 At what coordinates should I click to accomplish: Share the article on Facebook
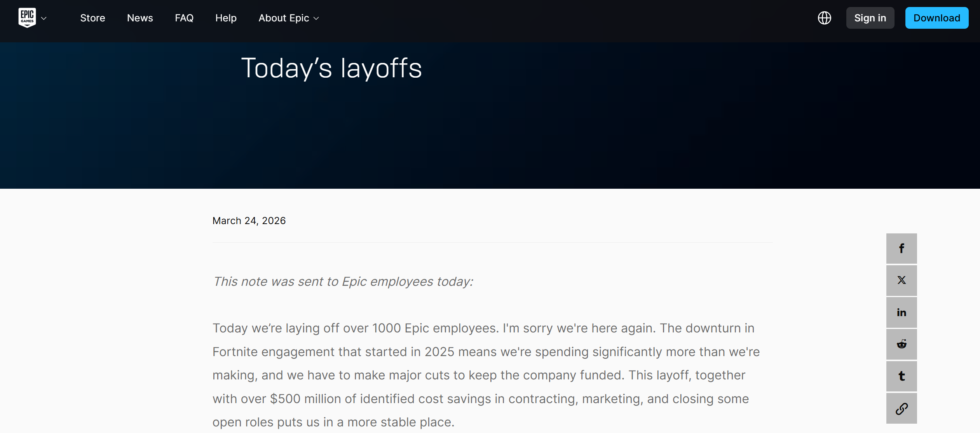[902, 249]
